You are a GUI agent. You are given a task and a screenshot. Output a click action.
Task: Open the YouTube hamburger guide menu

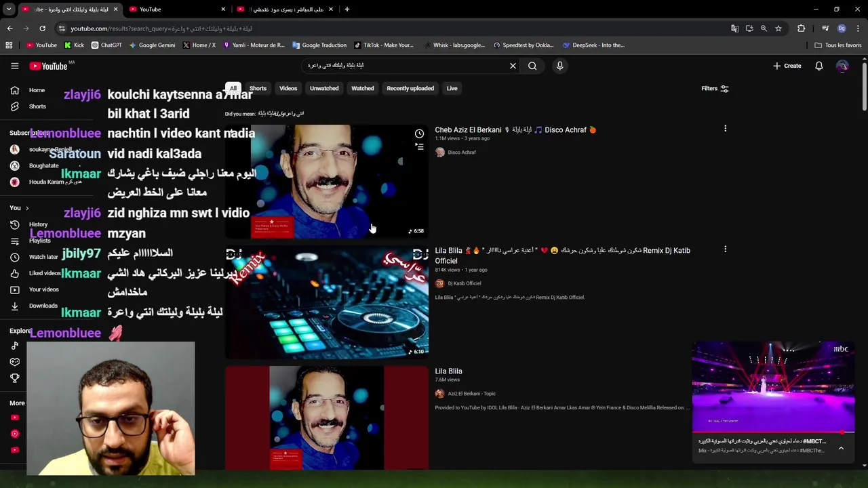tap(14, 66)
